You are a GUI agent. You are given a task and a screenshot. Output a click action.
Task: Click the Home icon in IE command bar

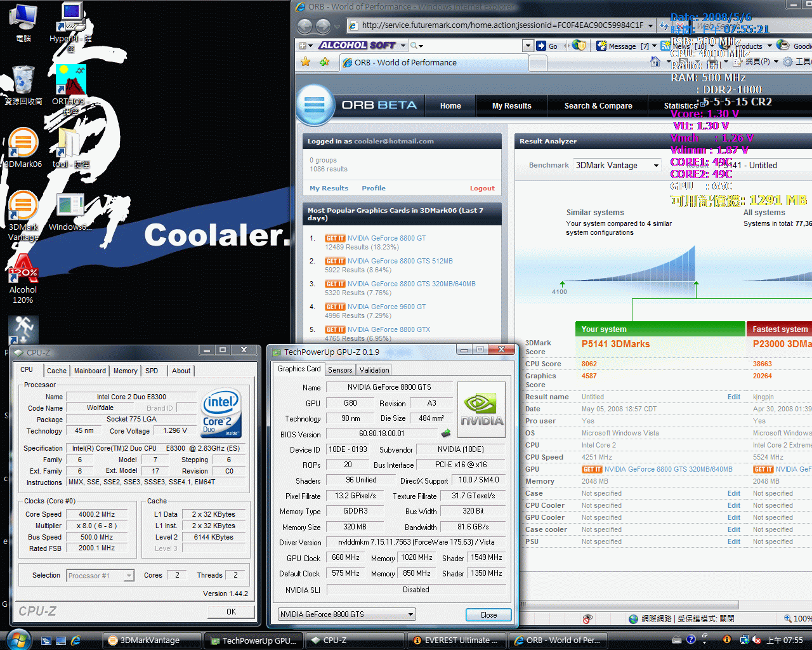[x=655, y=62]
